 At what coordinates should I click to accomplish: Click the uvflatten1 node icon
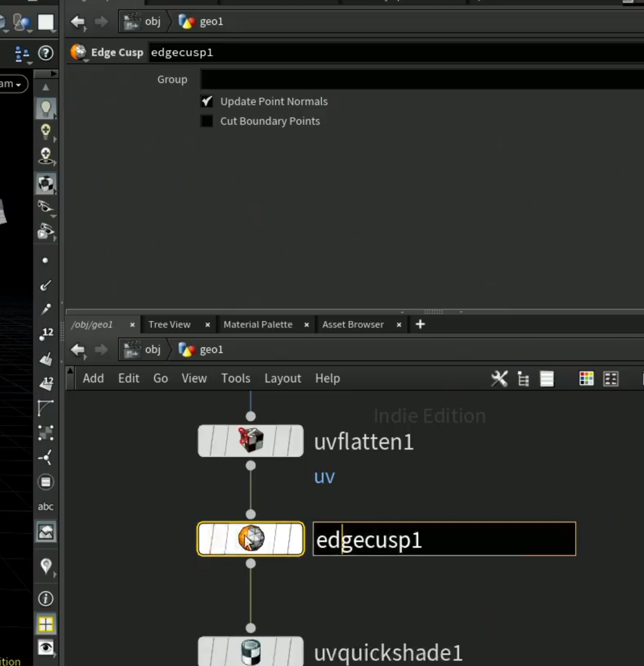[x=251, y=440]
